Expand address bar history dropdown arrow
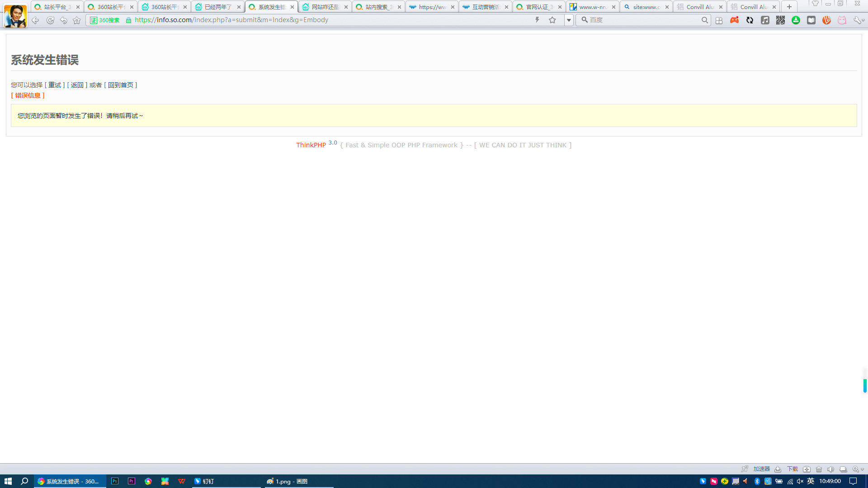Image resolution: width=868 pixels, height=488 pixels. point(569,20)
